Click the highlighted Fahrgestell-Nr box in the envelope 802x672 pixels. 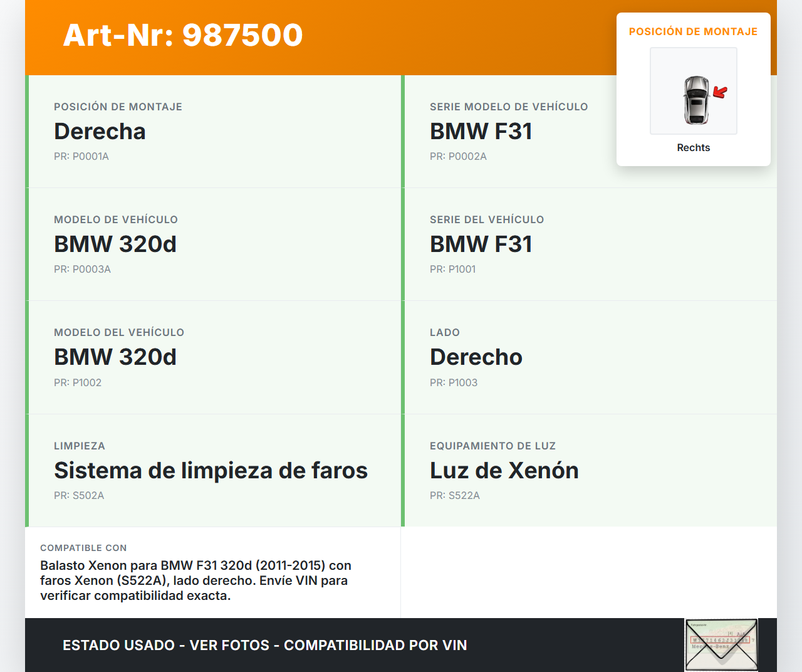pyautogui.click(x=721, y=639)
